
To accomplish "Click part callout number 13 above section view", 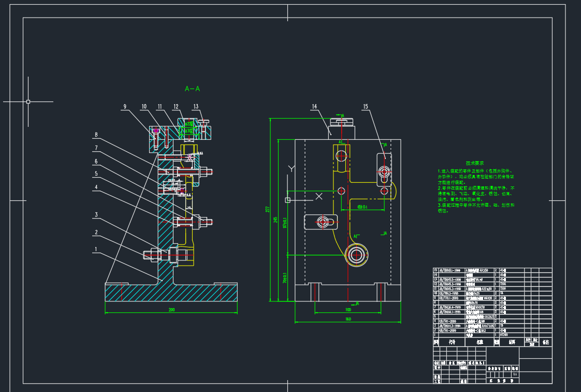I will tap(196, 107).
